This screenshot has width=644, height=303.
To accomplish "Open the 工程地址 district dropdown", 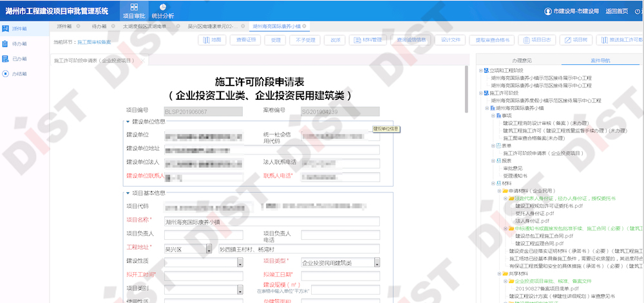I will [209, 249].
